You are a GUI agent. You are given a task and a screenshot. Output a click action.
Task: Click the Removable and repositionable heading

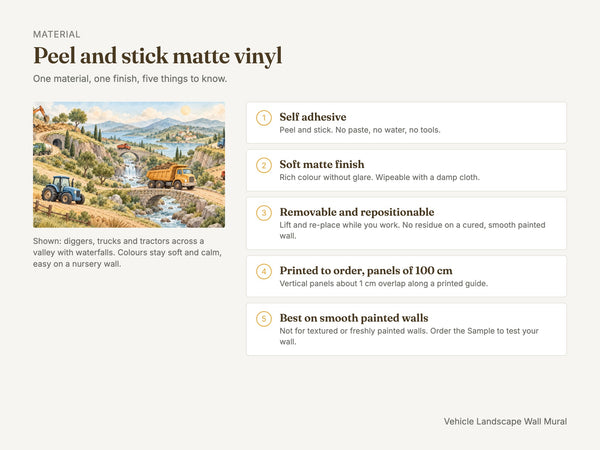point(357,212)
